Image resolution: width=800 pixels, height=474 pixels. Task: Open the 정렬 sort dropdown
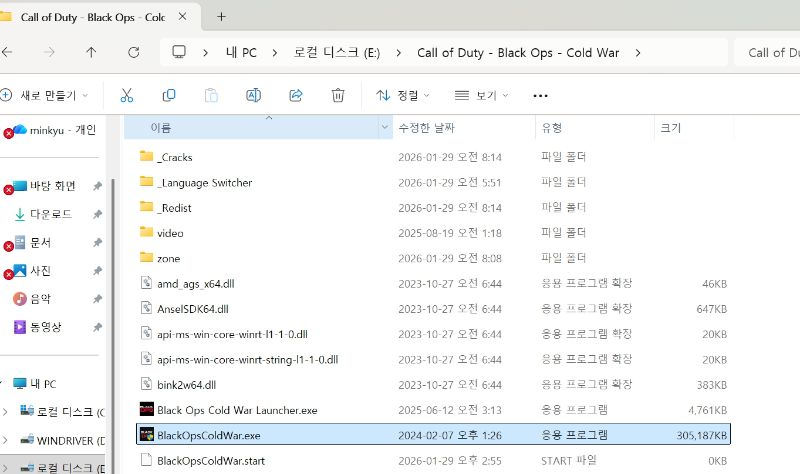(402, 96)
